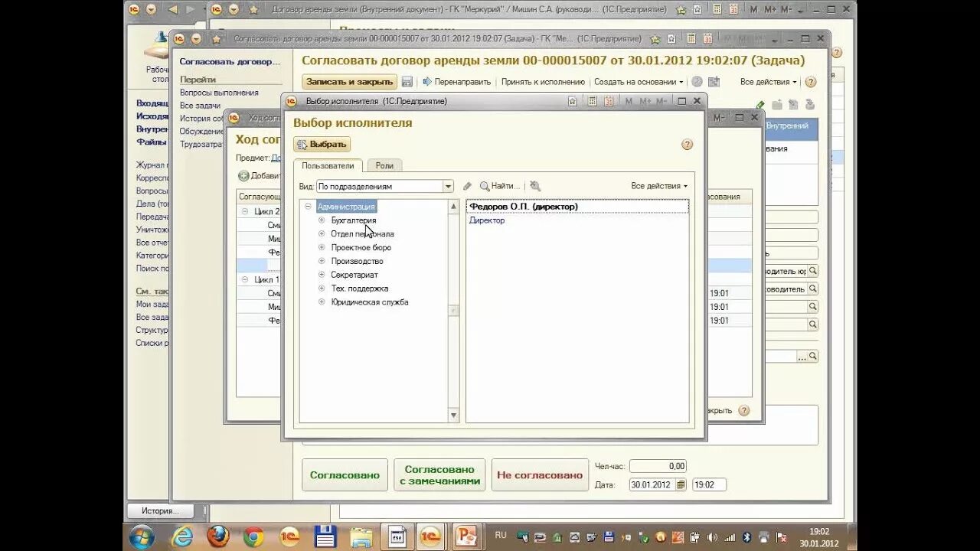Open the Windows Start menu
The width and height of the screenshot is (980, 551).
click(142, 536)
